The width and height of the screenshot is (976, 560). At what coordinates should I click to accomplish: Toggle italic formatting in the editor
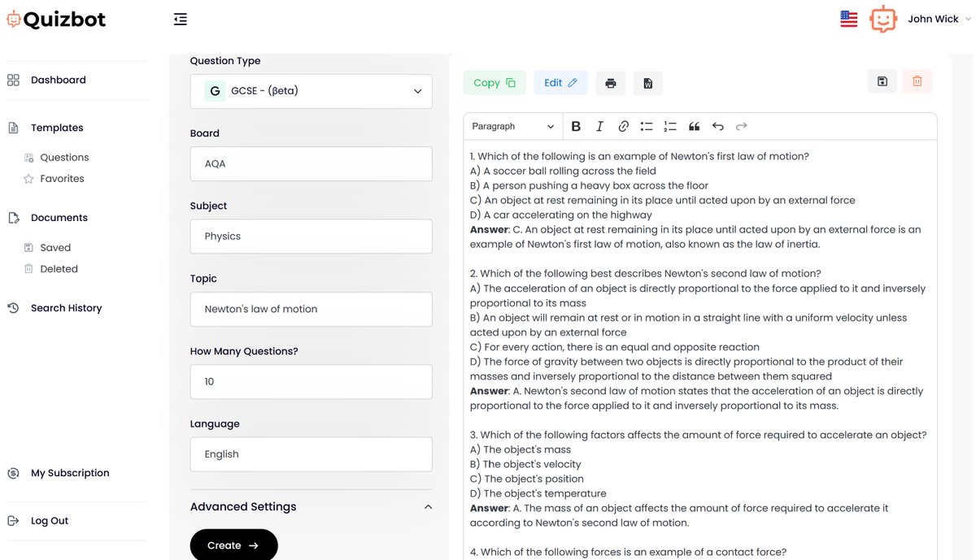click(599, 126)
